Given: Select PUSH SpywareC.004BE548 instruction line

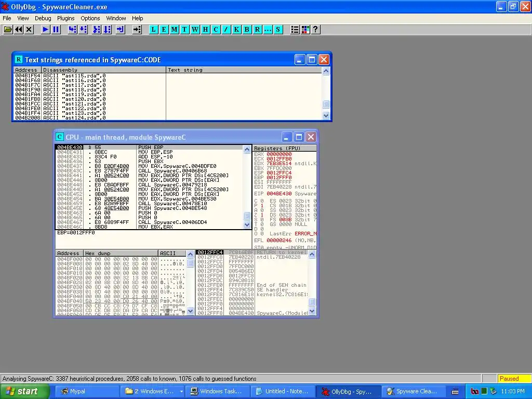Looking at the screenshot, I should tap(149, 208).
